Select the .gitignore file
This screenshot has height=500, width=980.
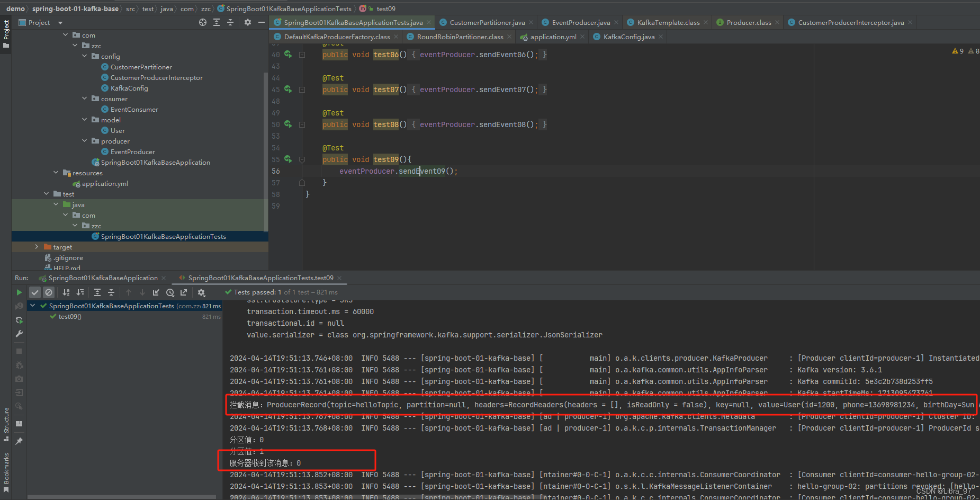coord(68,257)
